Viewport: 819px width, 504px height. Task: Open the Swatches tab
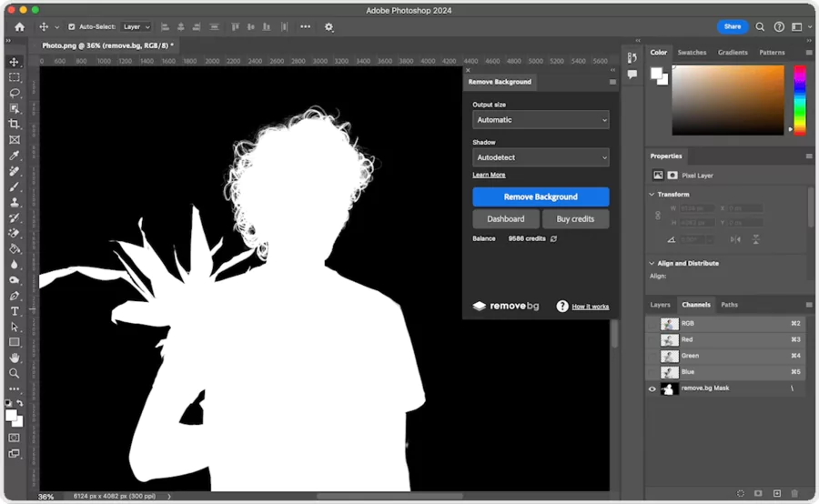pyautogui.click(x=692, y=53)
